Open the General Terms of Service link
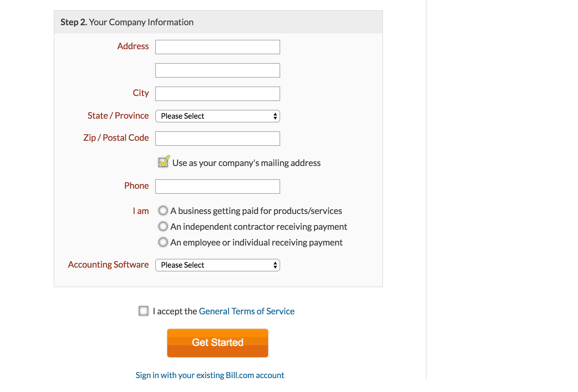Image resolution: width=578 pixels, height=392 pixels. [246, 311]
